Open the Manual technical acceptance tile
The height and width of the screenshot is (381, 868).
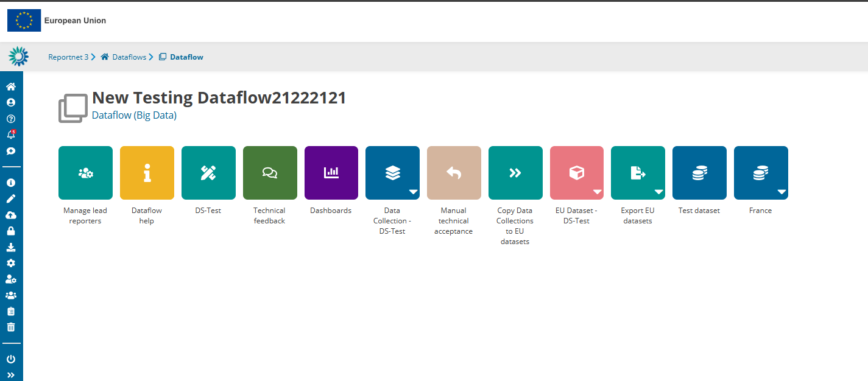click(x=454, y=173)
